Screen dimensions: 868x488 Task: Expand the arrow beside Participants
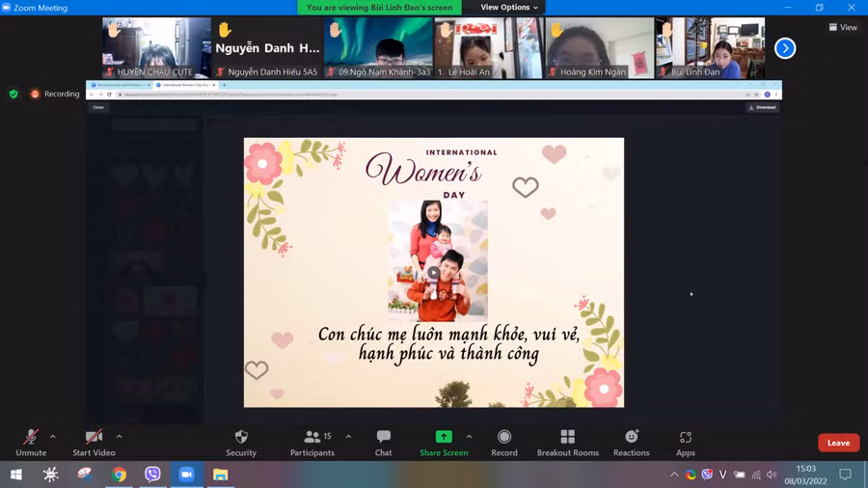point(348,436)
